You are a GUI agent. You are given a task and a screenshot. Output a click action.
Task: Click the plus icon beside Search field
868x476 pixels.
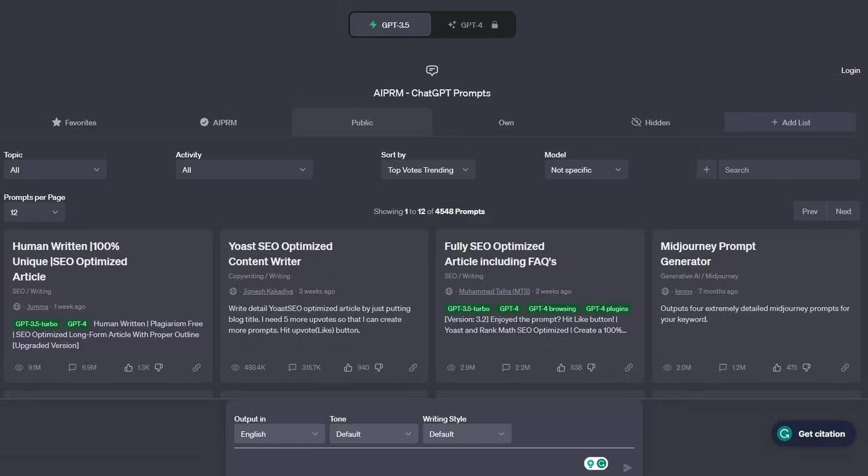click(x=706, y=170)
